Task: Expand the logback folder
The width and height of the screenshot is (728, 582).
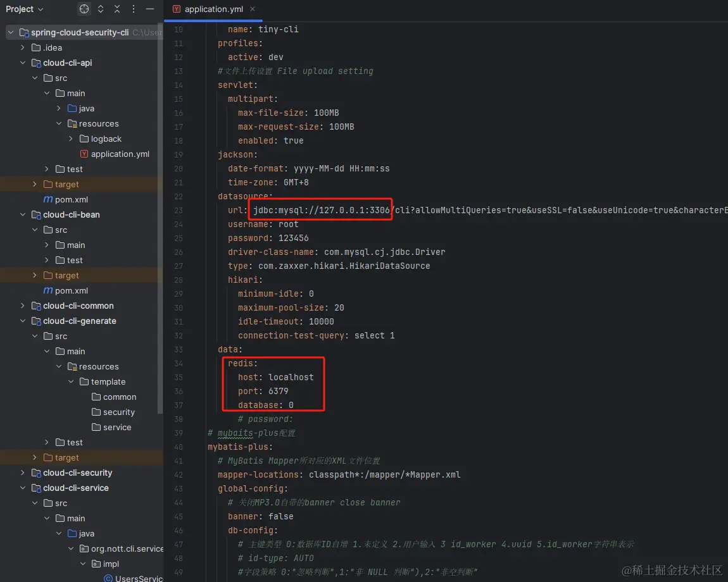Action: point(70,139)
